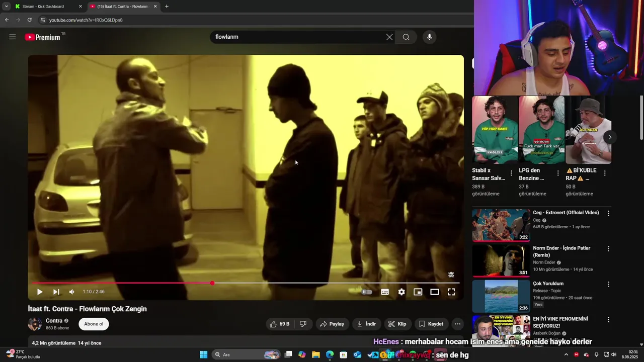The width and height of the screenshot is (644, 362).
Task: Toggle theater mode for the player
Action: click(435, 292)
